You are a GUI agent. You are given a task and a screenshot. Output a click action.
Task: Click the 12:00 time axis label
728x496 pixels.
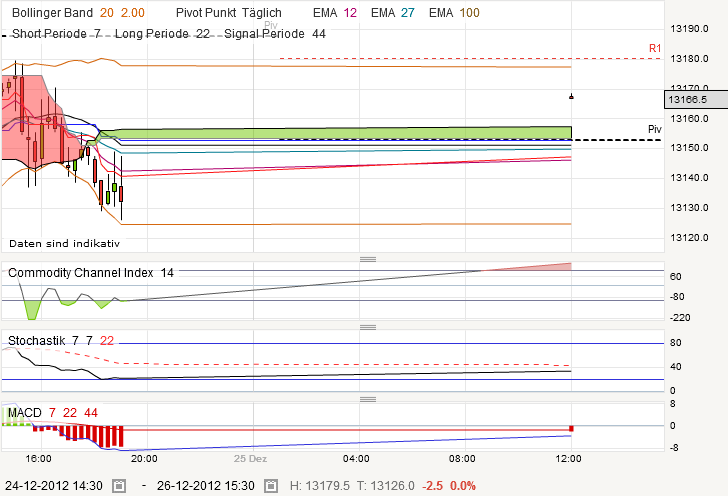tap(568, 459)
